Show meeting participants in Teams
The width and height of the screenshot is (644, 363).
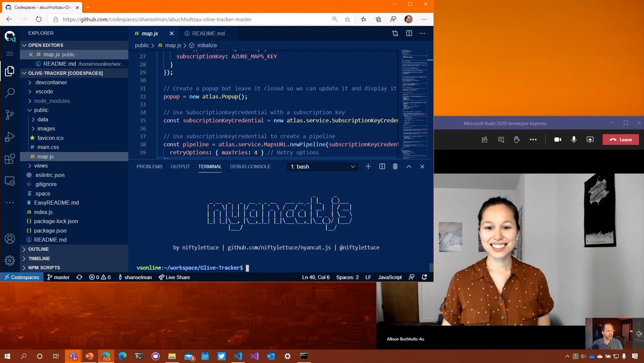[x=484, y=139]
